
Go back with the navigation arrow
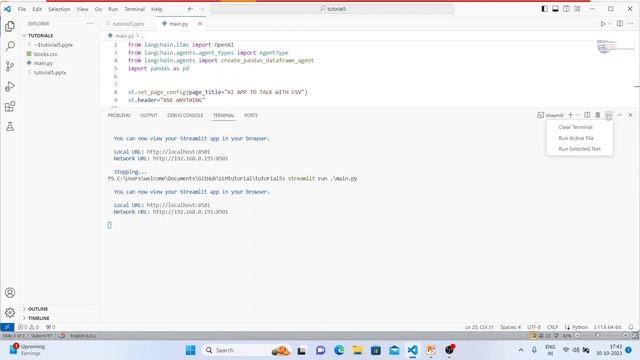pyautogui.click(x=191, y=9)
